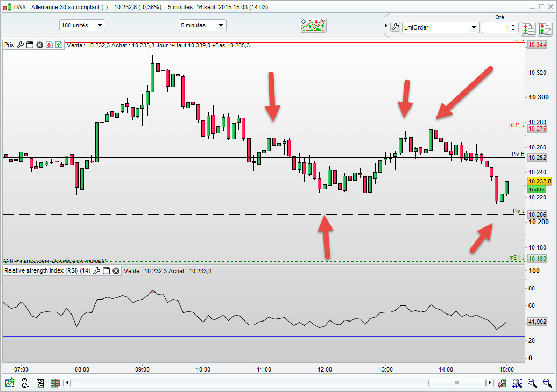The image size is (557, 392).
Task: Open order settings wrench next to LmtOrder
Action: [395, 27]
